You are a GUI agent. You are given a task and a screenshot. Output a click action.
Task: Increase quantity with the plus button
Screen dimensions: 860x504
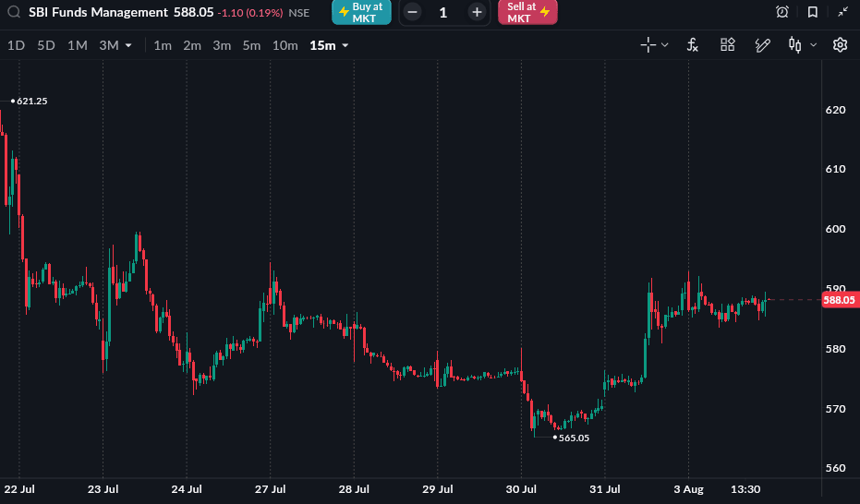[x=478, y=12]
